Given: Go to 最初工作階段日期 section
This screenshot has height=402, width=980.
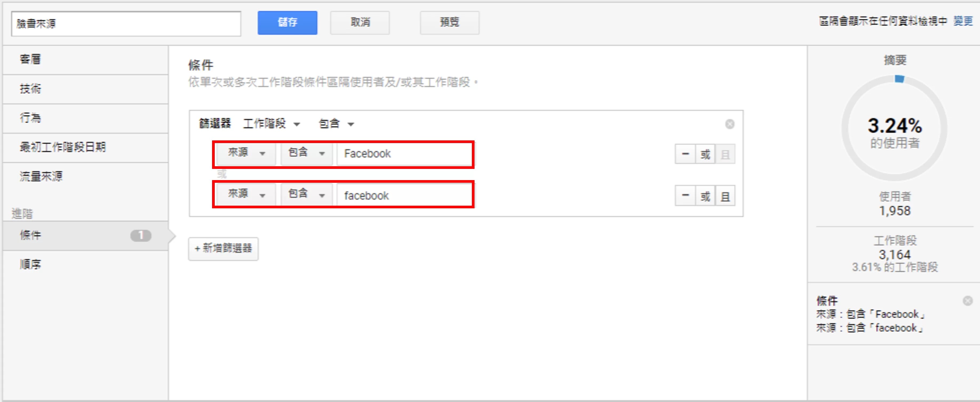Looking at the screenshot, I should 62,147.
